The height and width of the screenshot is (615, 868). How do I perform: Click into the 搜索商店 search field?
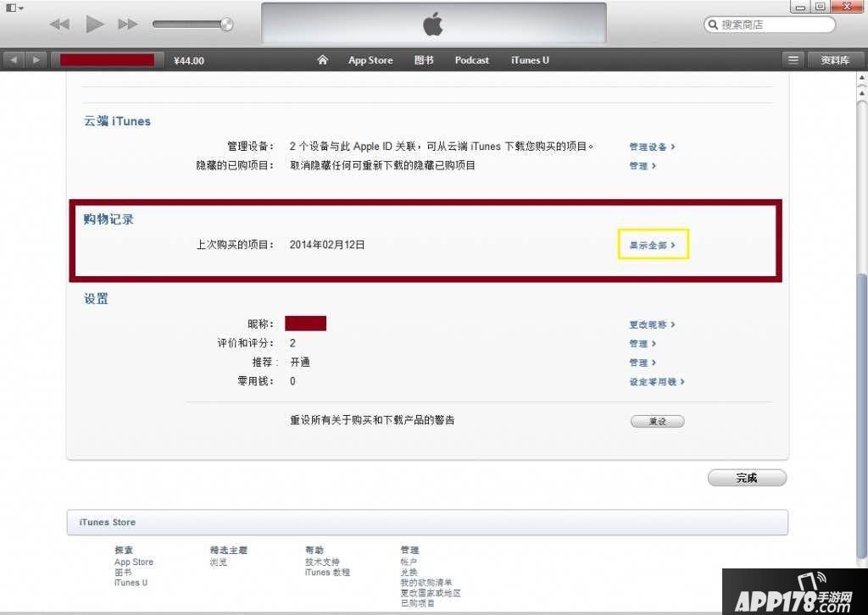(770, 25)
